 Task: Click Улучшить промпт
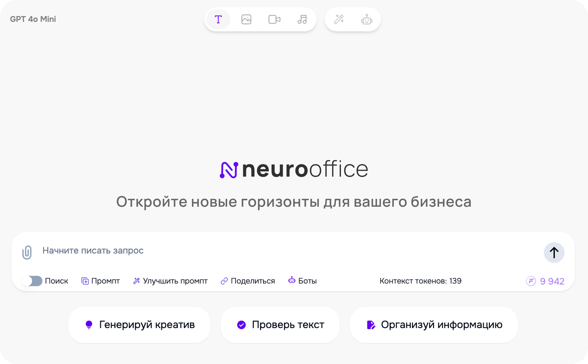(x=170, y=281)
